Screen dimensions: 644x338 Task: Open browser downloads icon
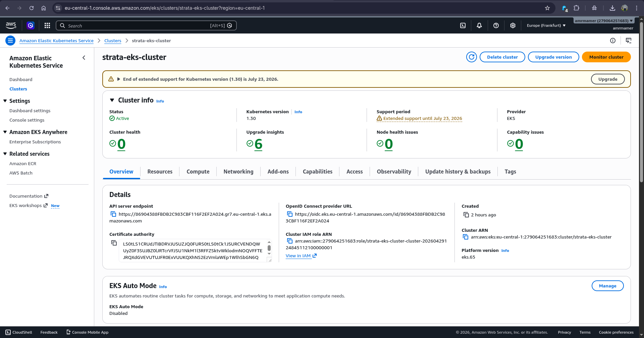[612, 8]
